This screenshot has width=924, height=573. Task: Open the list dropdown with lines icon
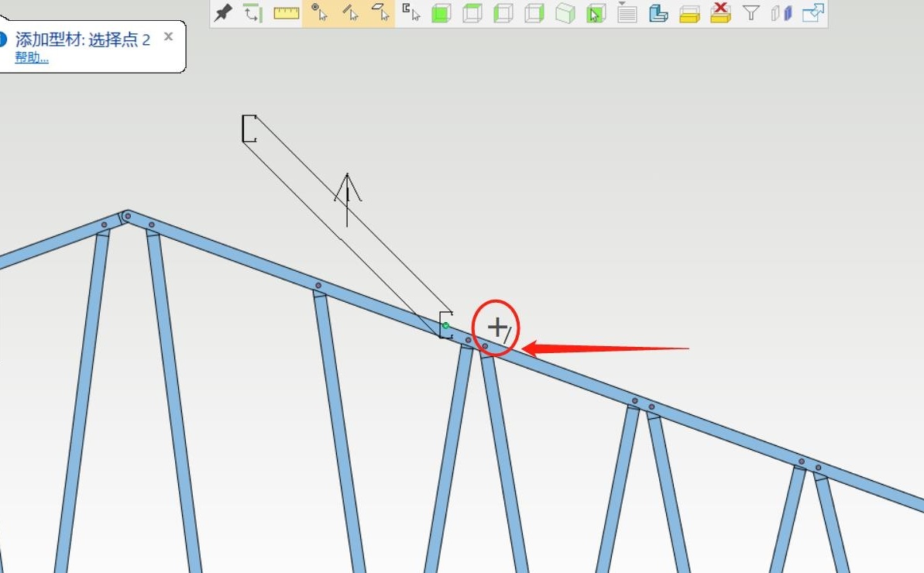pyautogui.click(x=627, y=12)
